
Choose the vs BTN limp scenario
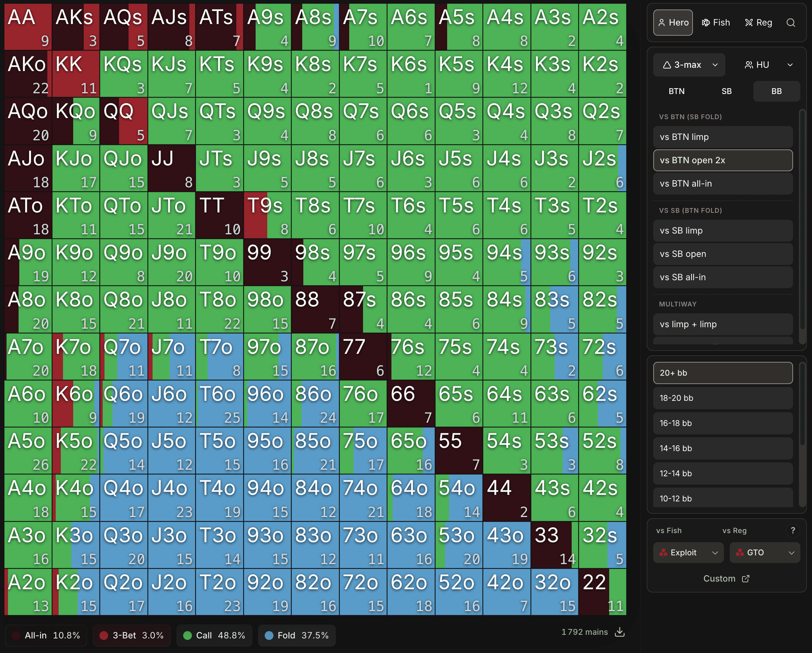coord(723,137)
